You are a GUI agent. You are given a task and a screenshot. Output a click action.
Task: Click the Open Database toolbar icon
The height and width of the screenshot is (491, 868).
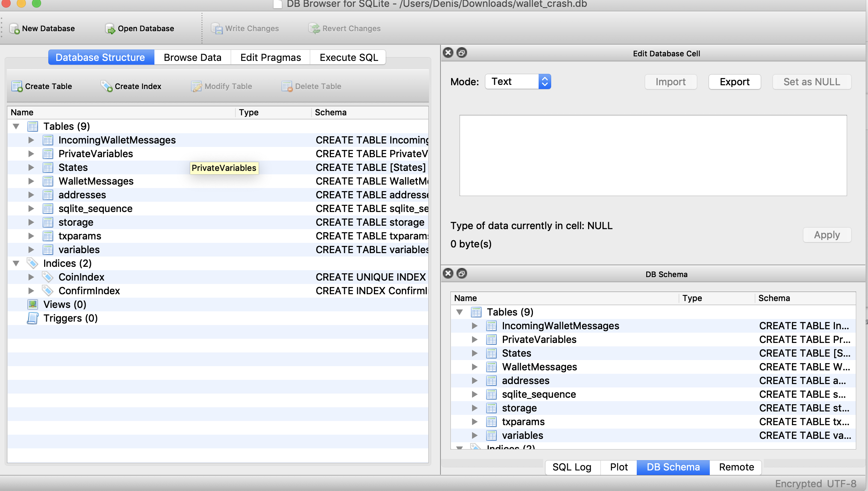[109, 29]
